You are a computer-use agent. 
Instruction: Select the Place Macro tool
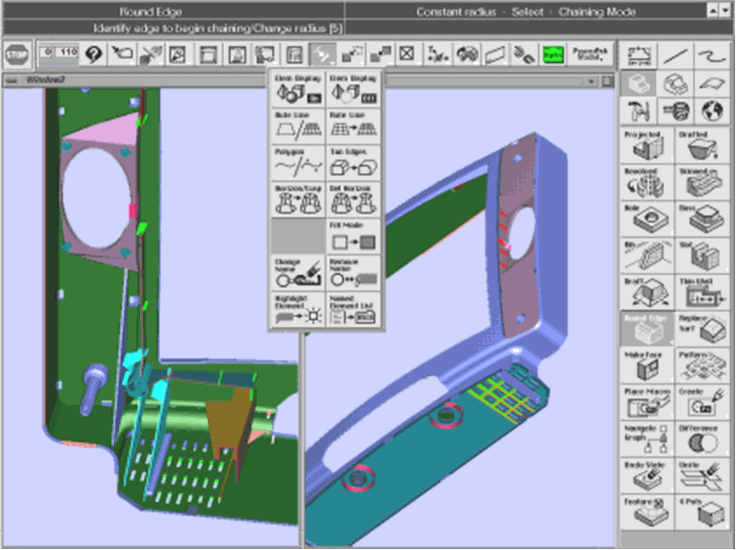click(x=647, y=403)
